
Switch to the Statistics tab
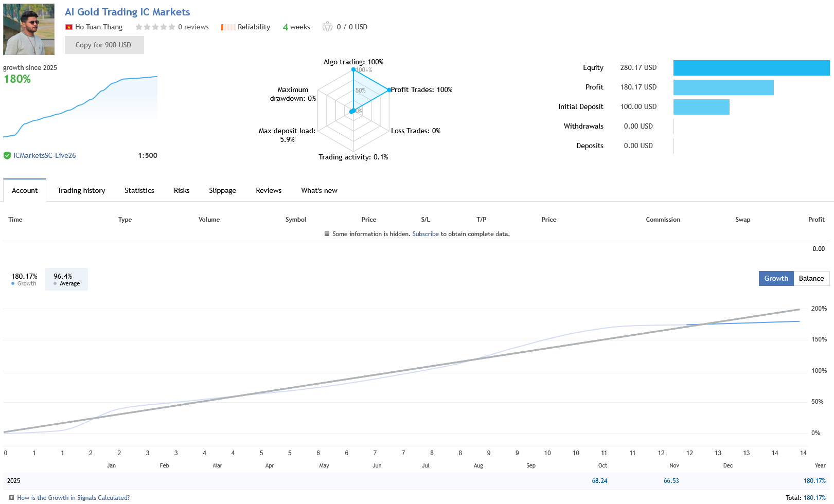pos(139,190)
